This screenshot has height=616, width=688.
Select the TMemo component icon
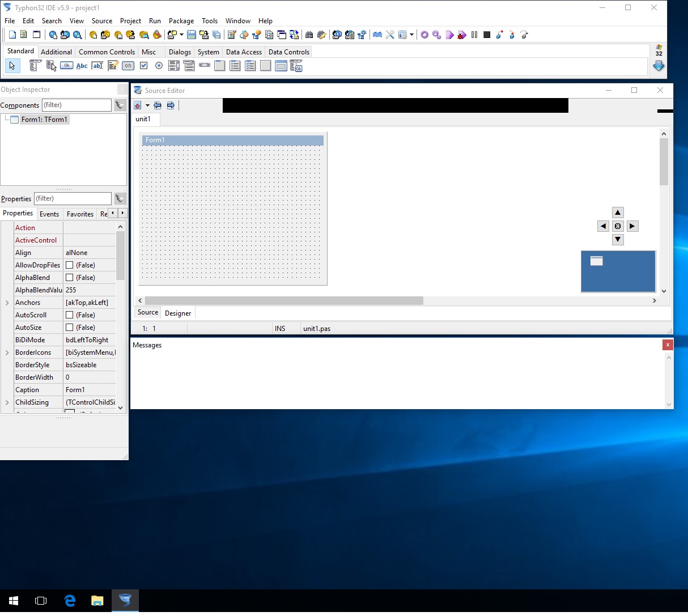pyautogui.click(x=113, y=66)
